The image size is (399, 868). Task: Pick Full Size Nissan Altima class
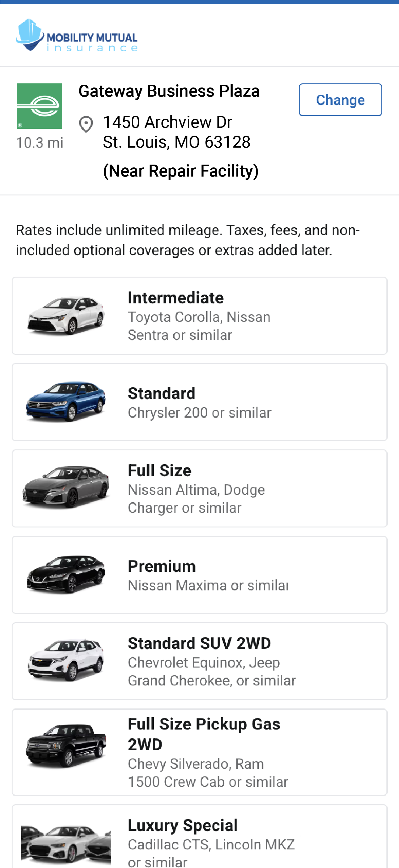[x=199, y=488]
